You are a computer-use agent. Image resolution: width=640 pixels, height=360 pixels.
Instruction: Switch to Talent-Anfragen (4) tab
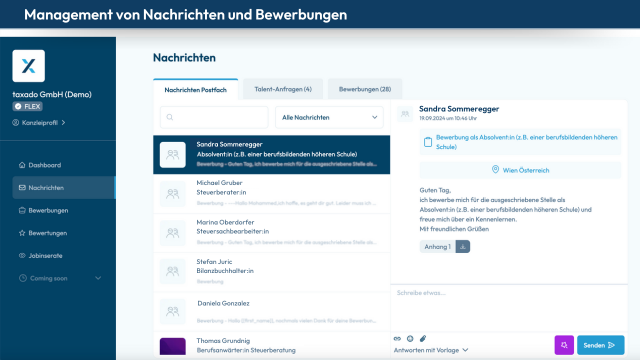point(283,89)
